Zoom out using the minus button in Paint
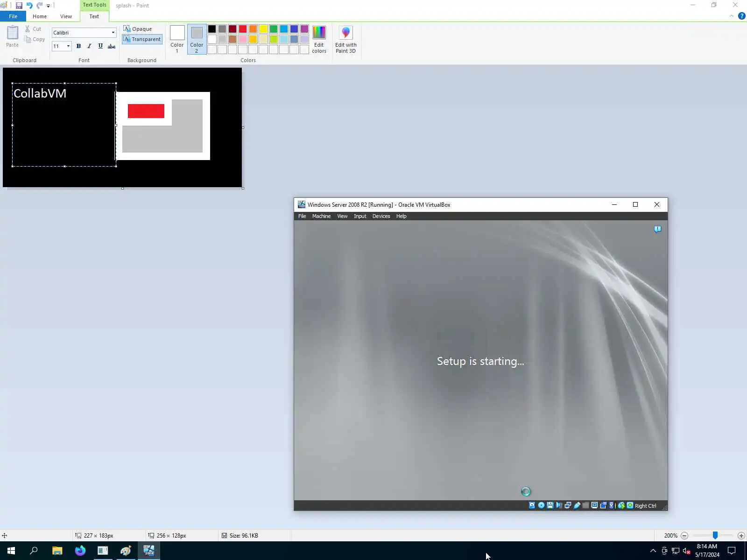The image size is (747, 560). [684, 536]
